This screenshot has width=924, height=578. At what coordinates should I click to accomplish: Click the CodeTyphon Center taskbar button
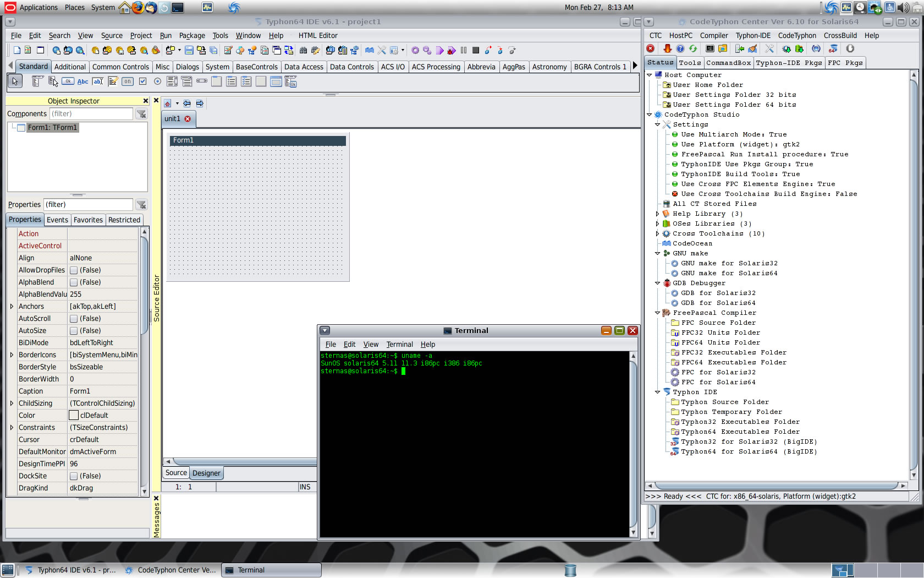pos(172,570)
